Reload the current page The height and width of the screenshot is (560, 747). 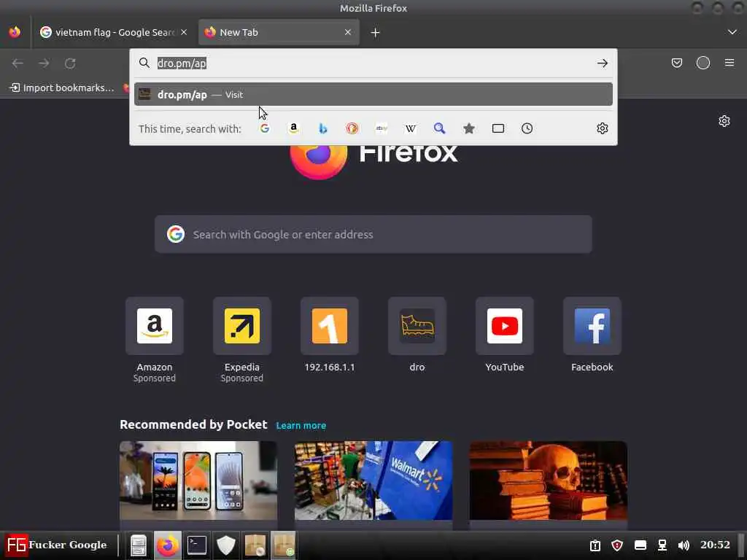[70, 63]
